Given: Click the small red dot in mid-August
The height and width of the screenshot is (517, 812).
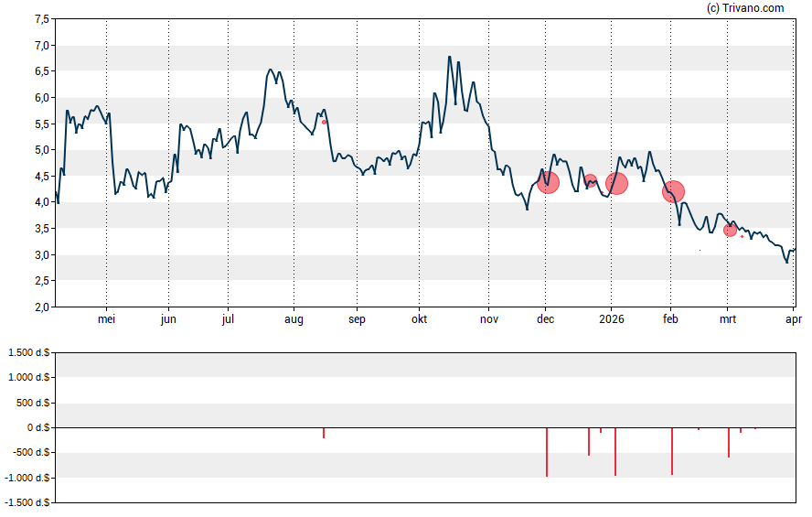Looking at the screenshot, I should pyautogui.click(x=325, y=123).
